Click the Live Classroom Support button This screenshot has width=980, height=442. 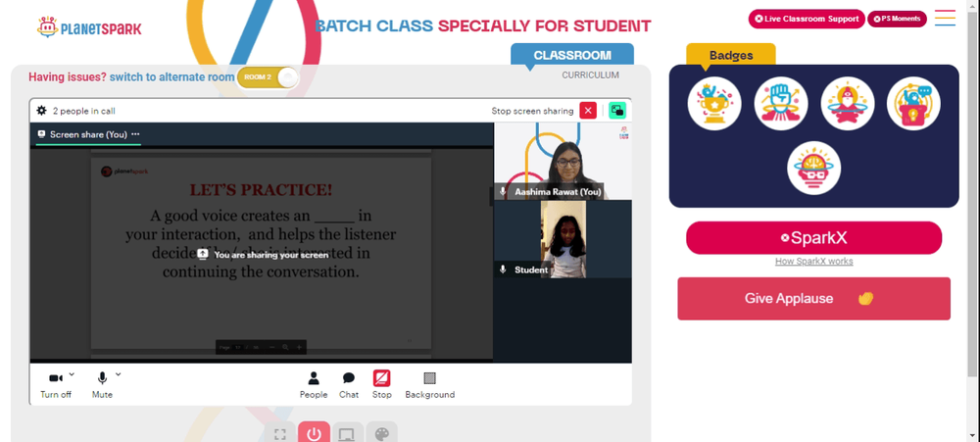click(x=807, y=19)
